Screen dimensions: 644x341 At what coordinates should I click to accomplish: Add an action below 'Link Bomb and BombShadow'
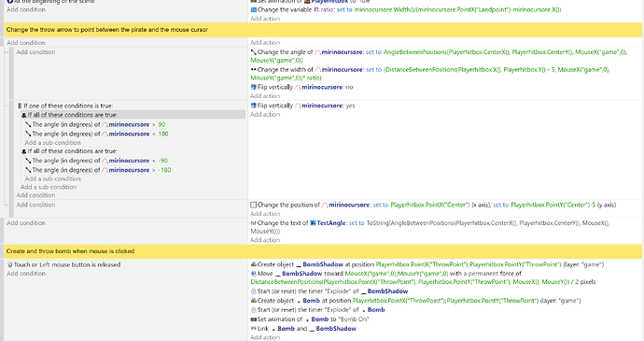[265, 337]
